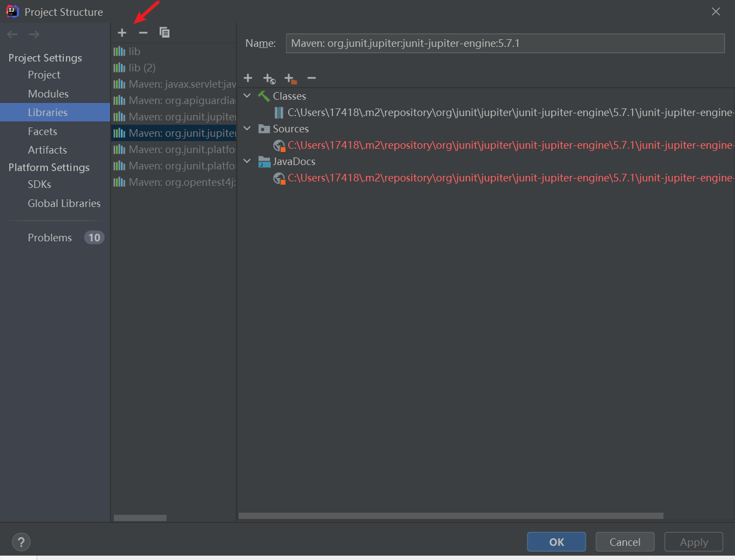The width and height of the screenshot is (735, 560).
Task: Go forward with the right arrow
Action: pos(34,34)
